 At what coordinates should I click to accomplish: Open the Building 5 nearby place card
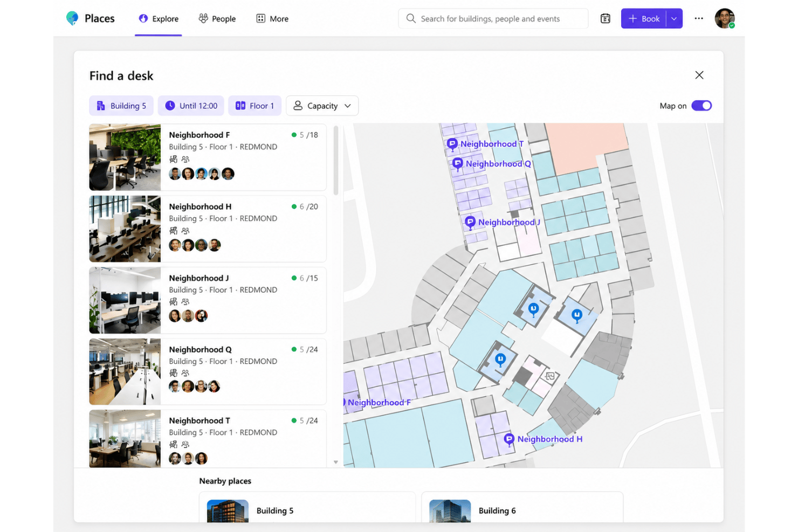point(307,507)
